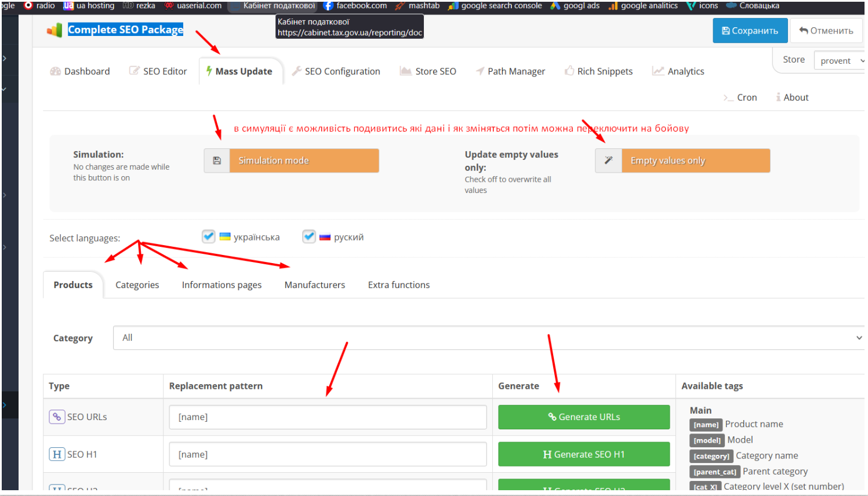
Task: Click the SEO URLs replacement pattern field
Action: point(328,417)
